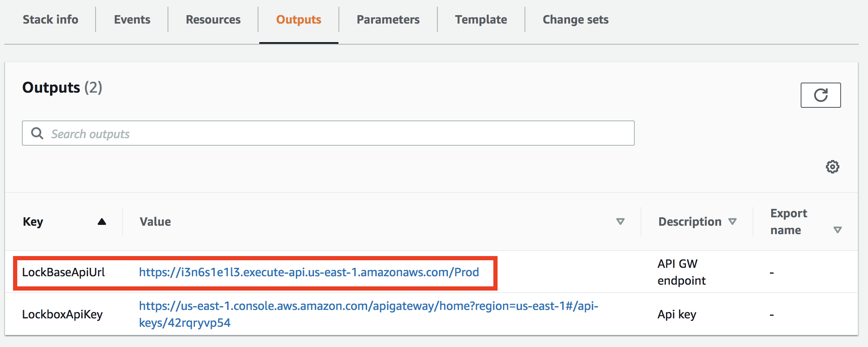This screenshot has height=347, width=868.
Task: View the Template tab
Action: pos(481,20)
